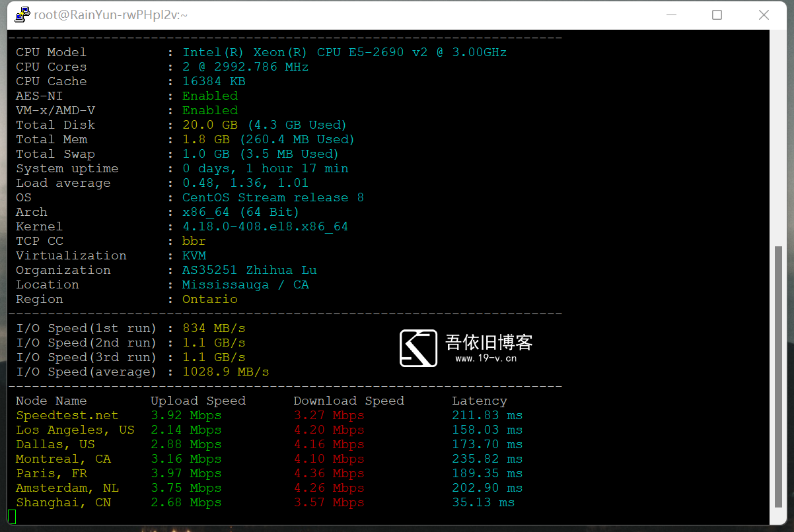Select Speedtest.net latency 211.83 ms
The width and height of the screenshot is (794, 532).
coord(487,415)
